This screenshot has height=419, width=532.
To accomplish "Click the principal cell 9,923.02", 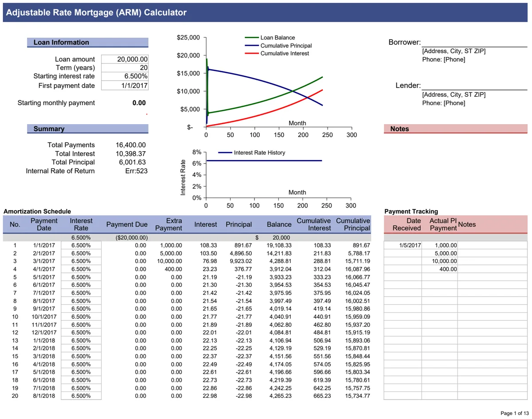I will click(240, 261).
